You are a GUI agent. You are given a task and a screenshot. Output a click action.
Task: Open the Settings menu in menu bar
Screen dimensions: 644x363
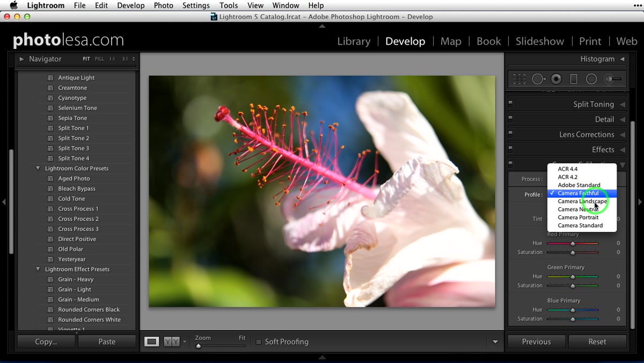tap(196, 5)
